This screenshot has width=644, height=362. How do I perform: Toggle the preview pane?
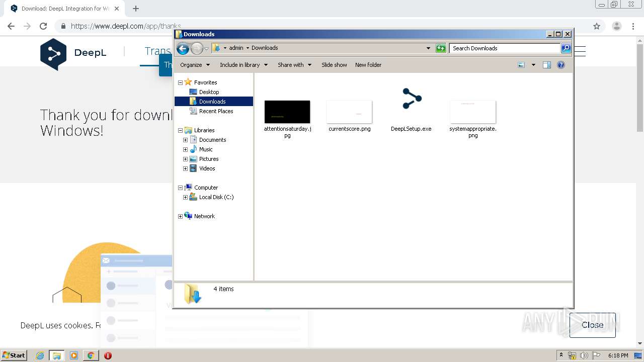tap(547, 65)
